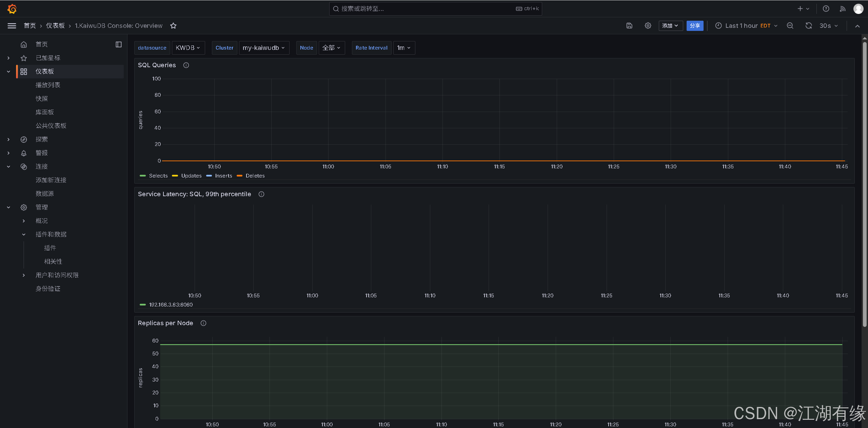The height and width of the screenshot is (428, 868).
Task: Click the 仪表板 breadcrumb link
Action: 55,26
